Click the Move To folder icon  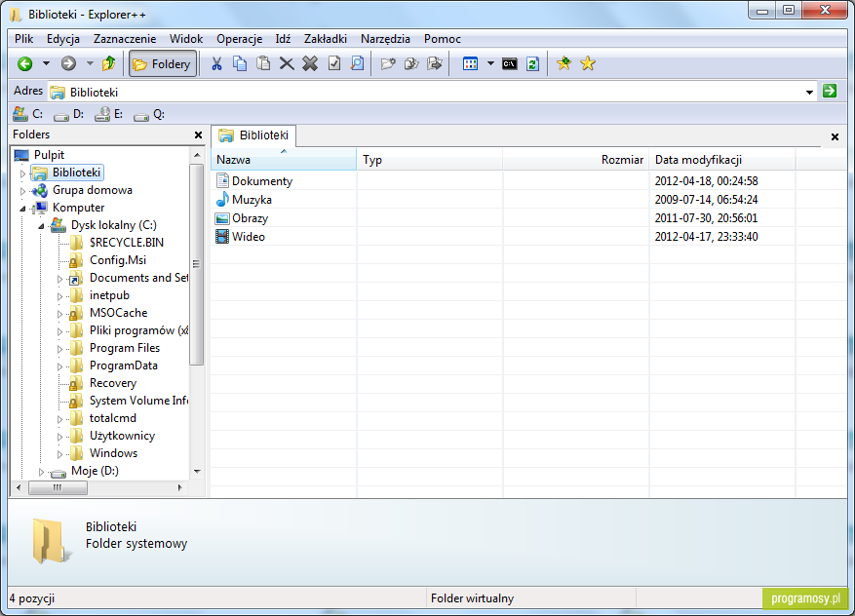[435, 63]
